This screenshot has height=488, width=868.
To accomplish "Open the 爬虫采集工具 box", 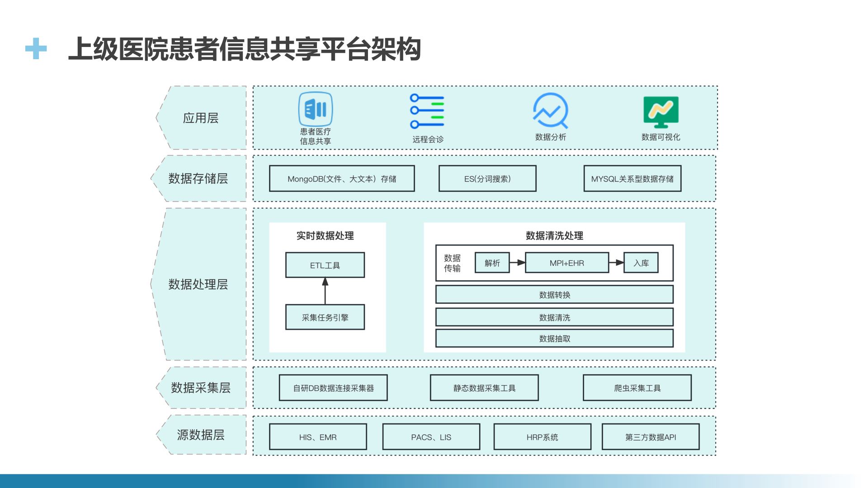I will coord(637,388).
